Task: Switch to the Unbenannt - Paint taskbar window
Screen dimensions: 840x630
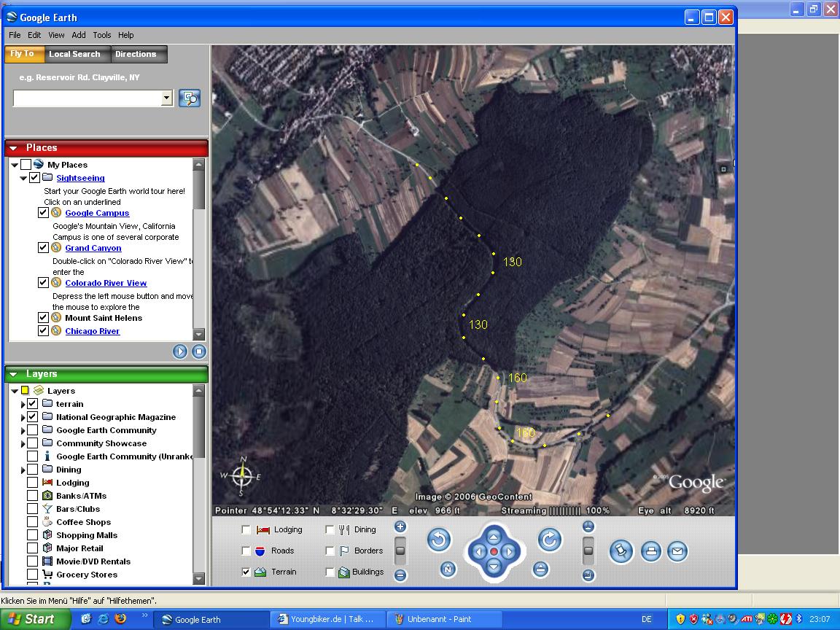Action: coord(445,619)
